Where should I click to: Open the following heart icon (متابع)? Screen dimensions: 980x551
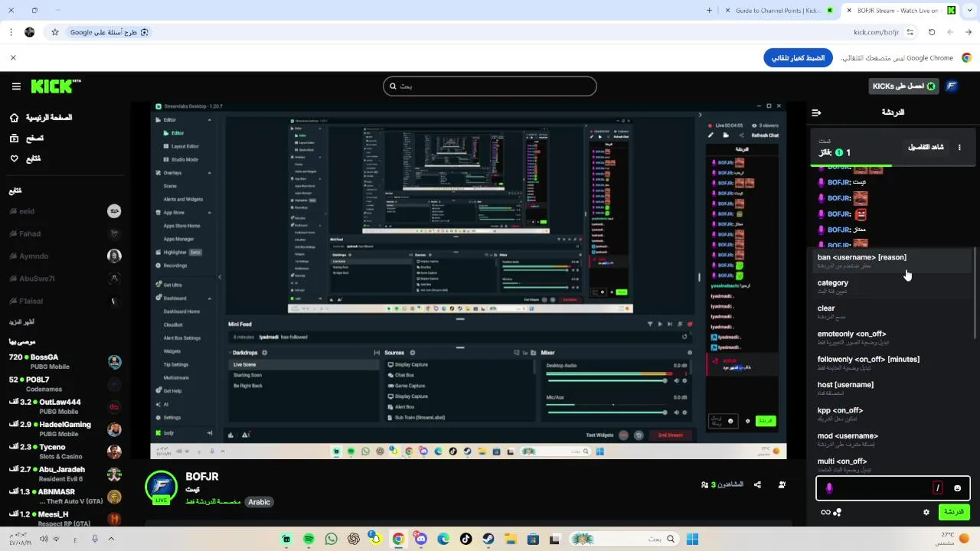(15, 158)
